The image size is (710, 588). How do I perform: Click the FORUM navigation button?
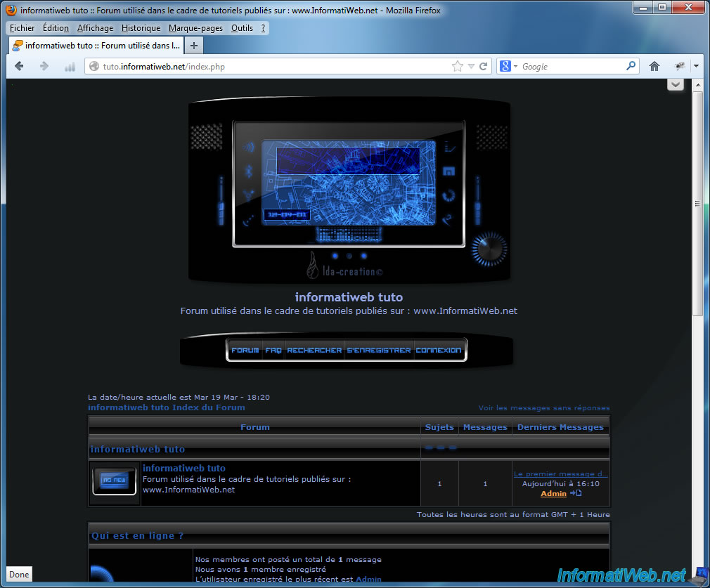pyautogui.click(x=245, y=351)
